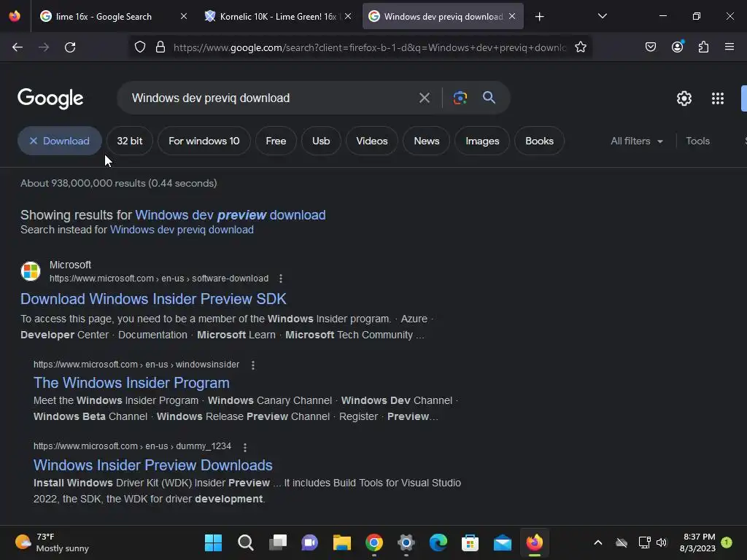Go to Google homepage via logo

coord(50,98)
